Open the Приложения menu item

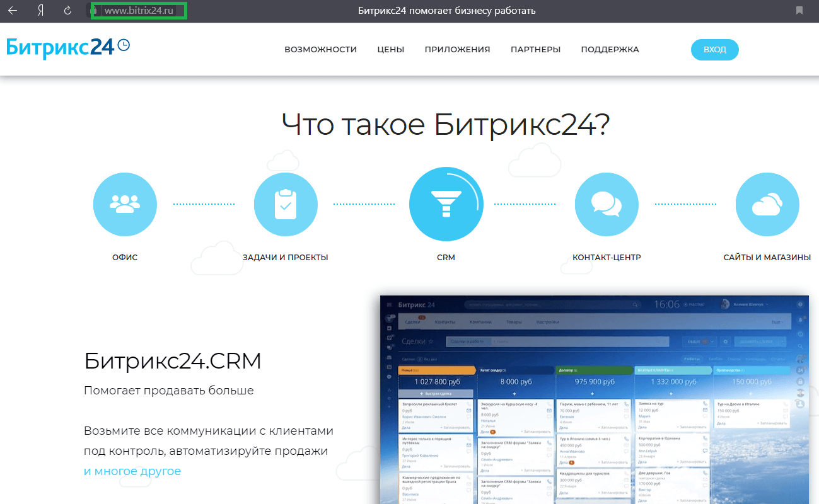click(x=457, y=50)
